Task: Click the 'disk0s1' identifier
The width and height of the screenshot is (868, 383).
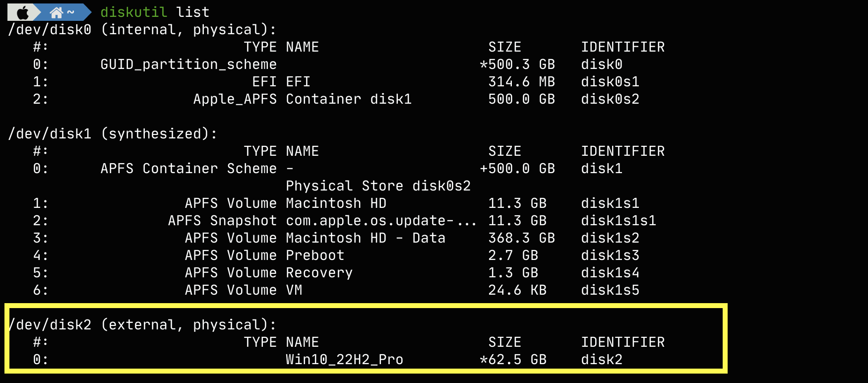Action: pos(610,82)
